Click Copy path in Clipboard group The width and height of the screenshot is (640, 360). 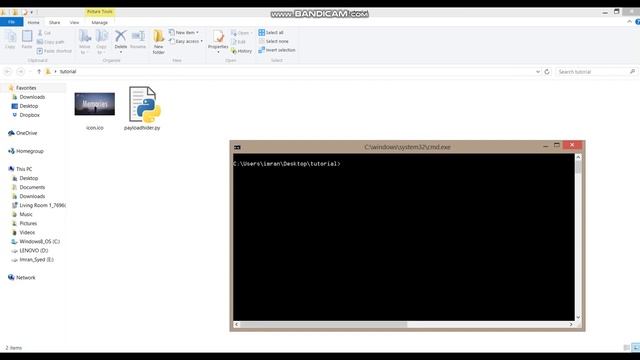click(51, 42)
